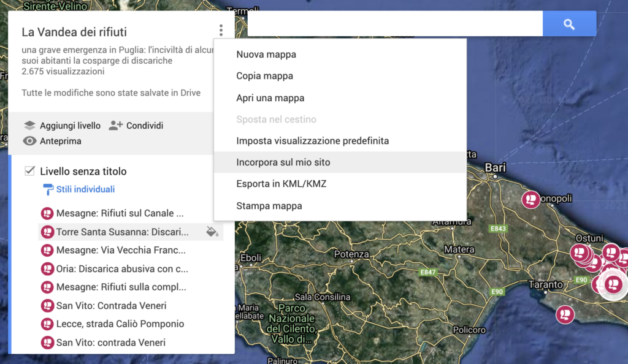
Task: Select Mesagne: Rifiuti sul Canale list entry
Action: point(120,213)
